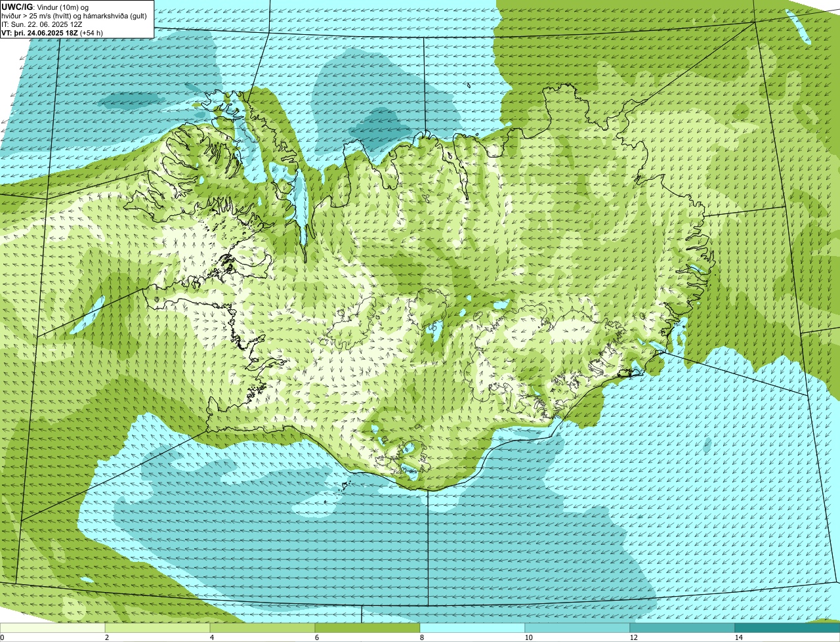This screenshot has height=642, width=840.
Task: Click the 12–14 m/s teal legend swatch
Action: (682, 628)
